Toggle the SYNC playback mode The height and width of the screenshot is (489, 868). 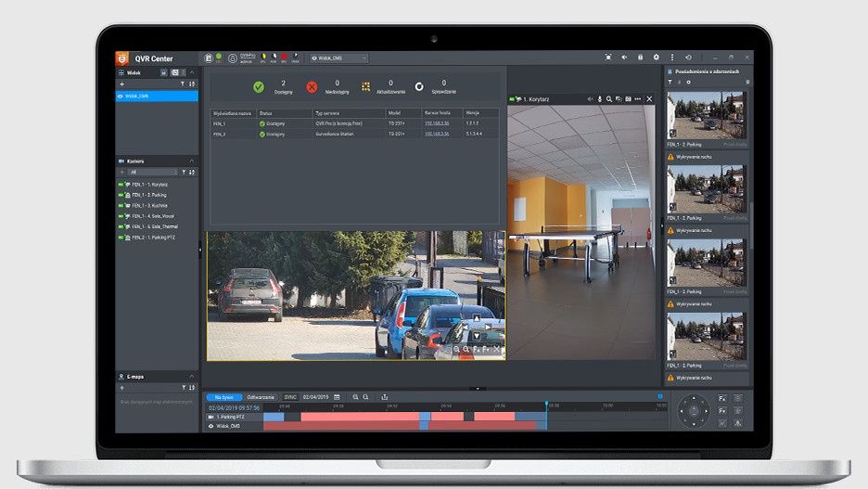(x=290, y=397)
